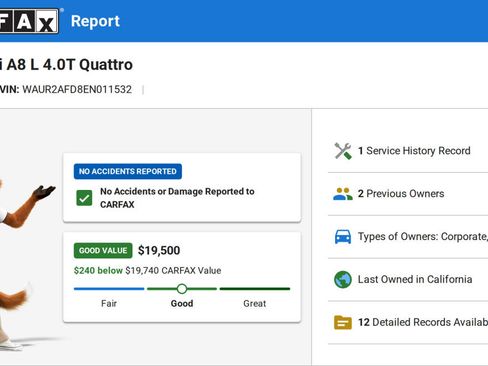The image size is (488, 366).
Task: Open 2 Previous Owners row
Action: click(408, 194)
